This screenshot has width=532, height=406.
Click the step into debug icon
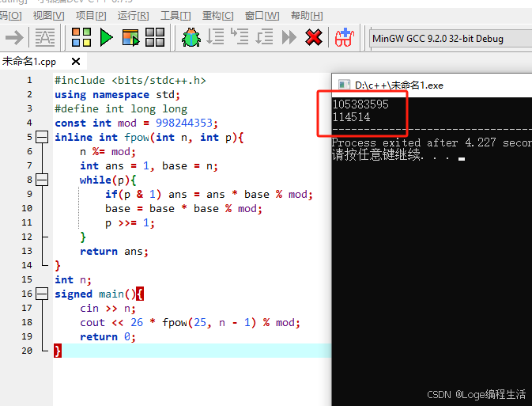coord(240,36)
